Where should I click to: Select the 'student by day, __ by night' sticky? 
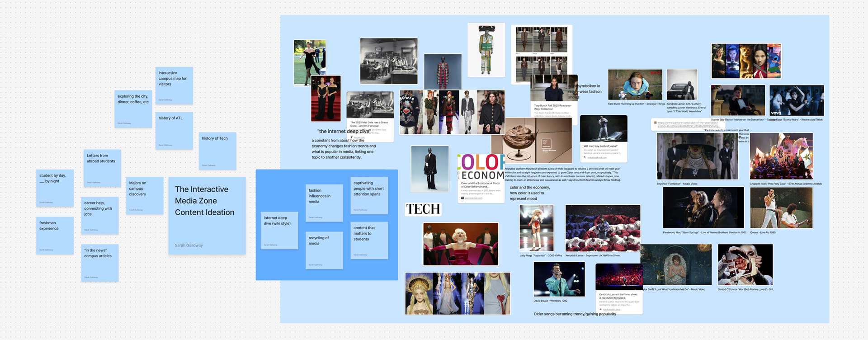tap(55, 188)
